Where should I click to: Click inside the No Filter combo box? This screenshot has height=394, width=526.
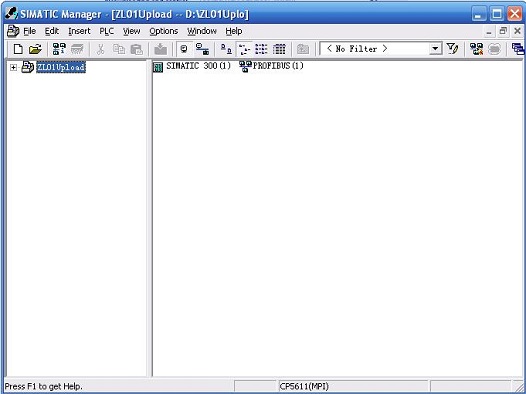(x=375, y=49)
